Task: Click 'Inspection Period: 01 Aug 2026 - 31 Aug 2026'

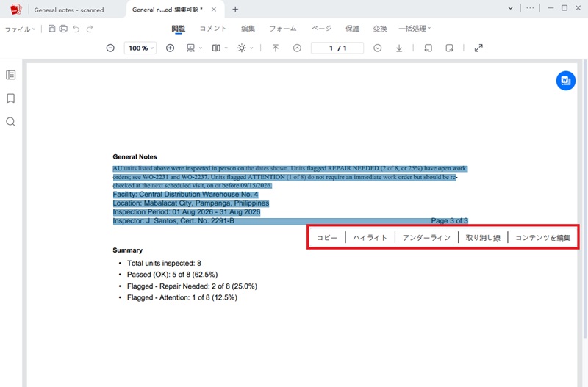Action: click(187, 212)
